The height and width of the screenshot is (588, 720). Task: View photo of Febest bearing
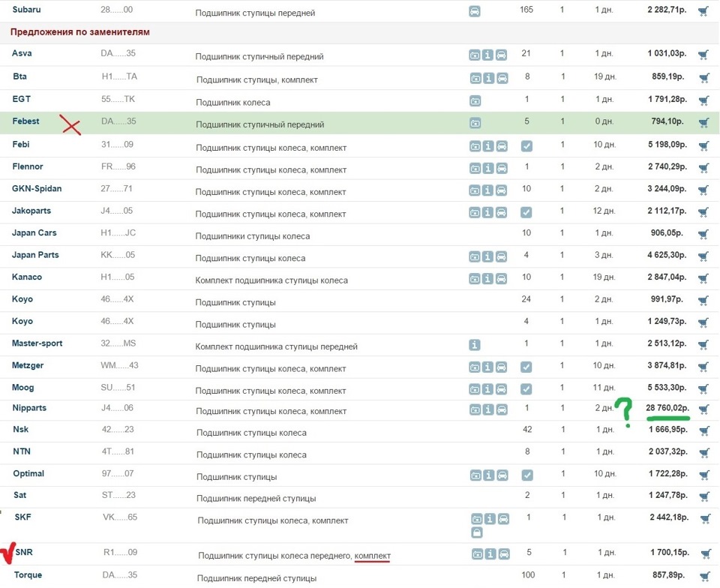pyautogui.click(x=475, y=122)
